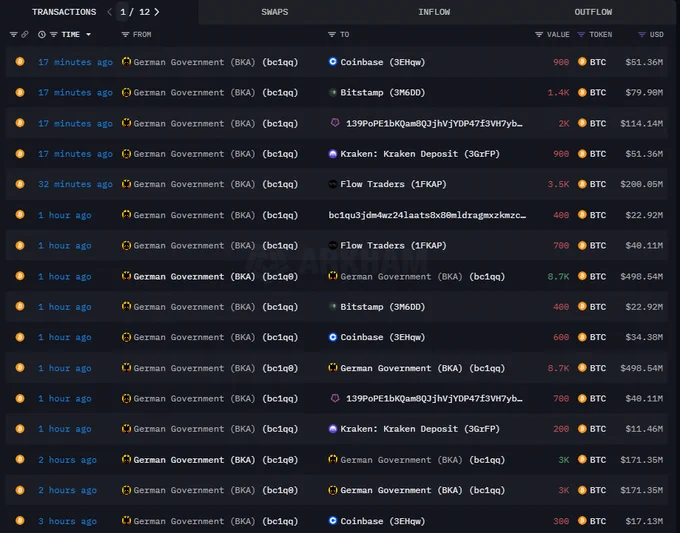Viewport: 680px width, 533px height.
Task: Click BTC token icon in $17.13M row
Action: point(582,520)
